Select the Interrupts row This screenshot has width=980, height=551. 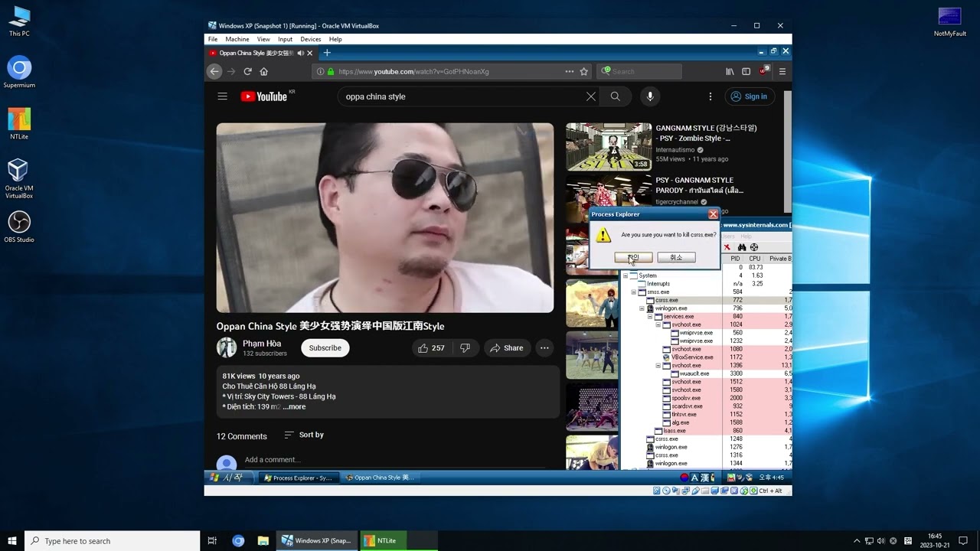pos(705,284)
